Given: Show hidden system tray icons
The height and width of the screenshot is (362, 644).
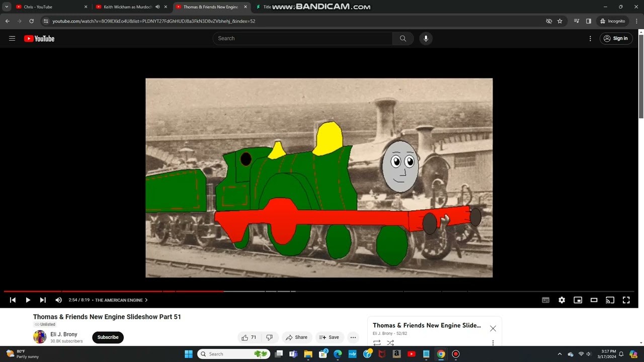Looking at the screenshot, I should [559, 354].
